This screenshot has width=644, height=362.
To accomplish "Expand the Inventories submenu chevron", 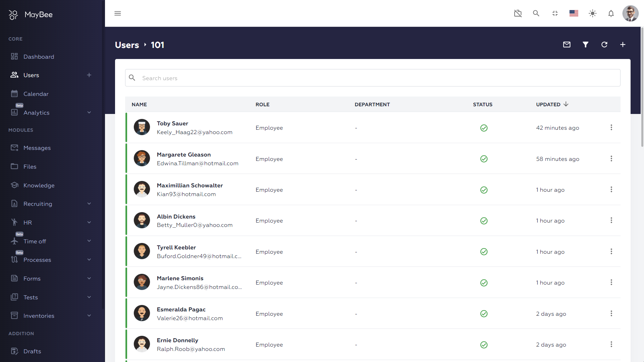I will [x=89, y=316].
